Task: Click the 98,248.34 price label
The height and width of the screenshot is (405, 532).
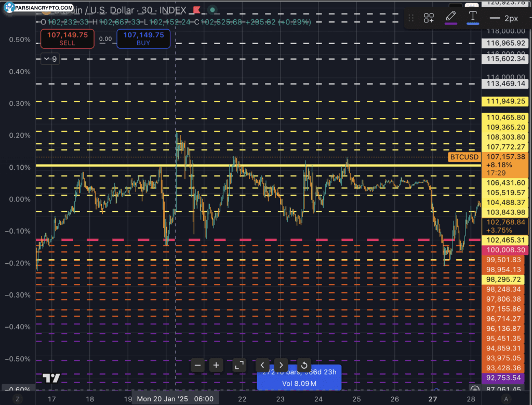Action: pyautogui.click(x=503, y=289)
